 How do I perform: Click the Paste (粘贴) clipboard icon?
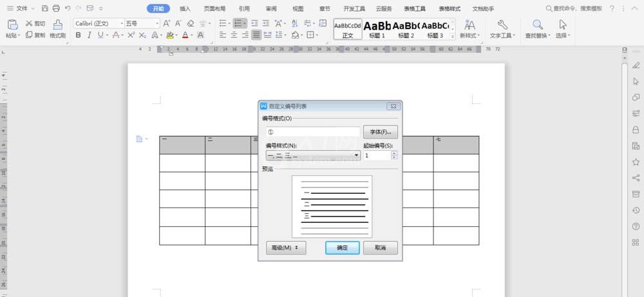13,24
